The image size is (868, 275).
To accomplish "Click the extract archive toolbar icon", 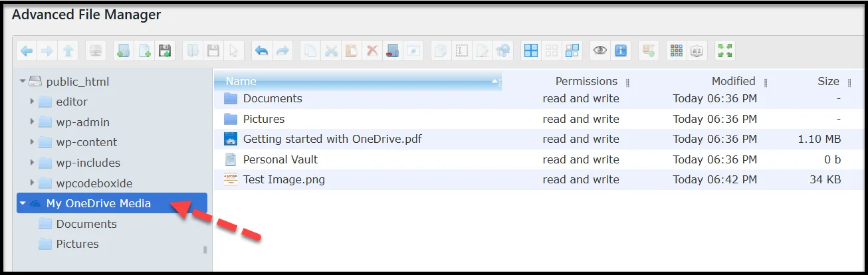I will (649, 50).
